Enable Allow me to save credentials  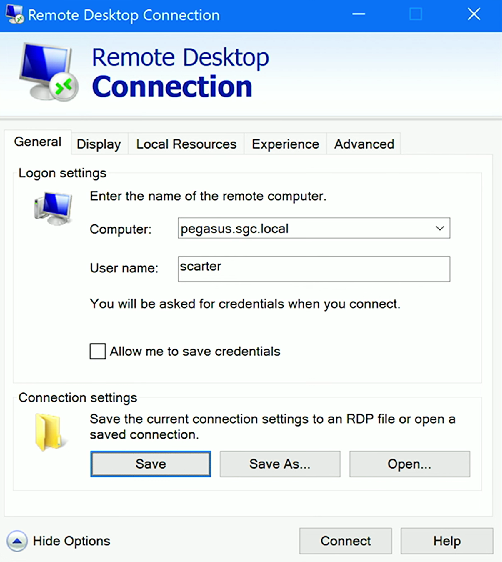(97, 351)
